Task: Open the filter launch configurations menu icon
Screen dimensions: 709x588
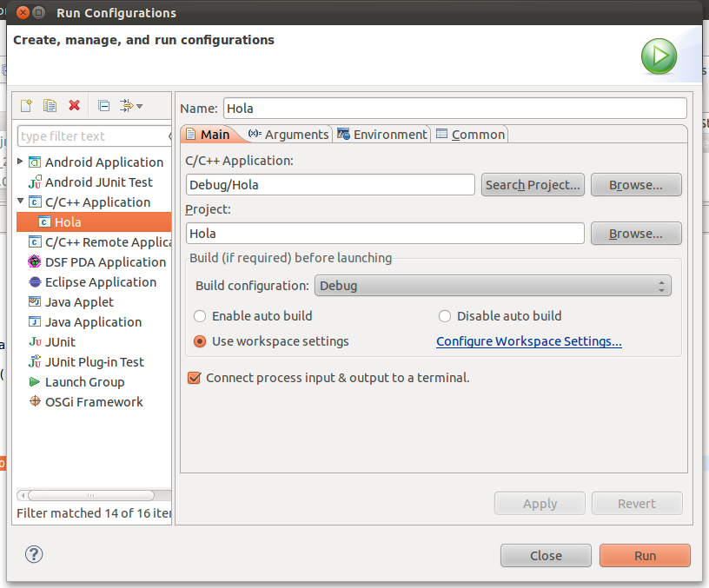Action: click(131, 105)
